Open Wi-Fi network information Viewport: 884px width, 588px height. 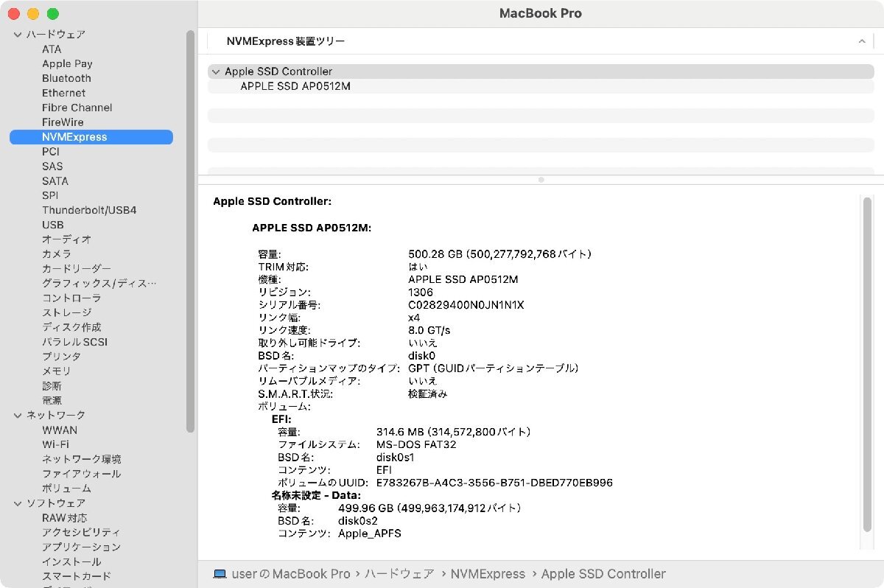point(55,444)
